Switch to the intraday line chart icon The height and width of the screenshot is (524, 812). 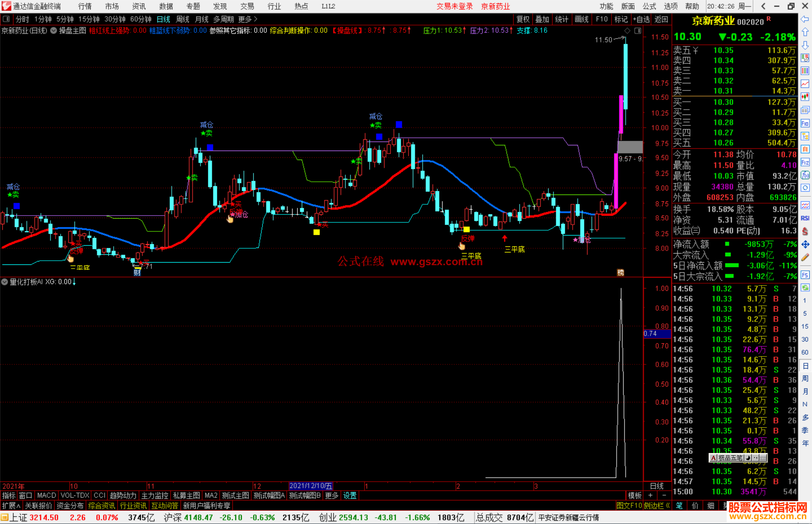pos(805,84)
